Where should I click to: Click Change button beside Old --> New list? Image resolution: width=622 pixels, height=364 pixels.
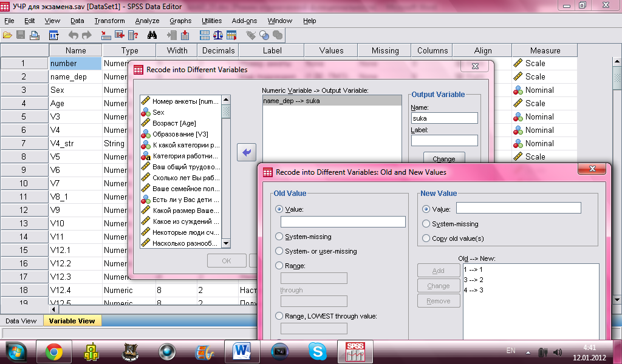coord(439,286)
